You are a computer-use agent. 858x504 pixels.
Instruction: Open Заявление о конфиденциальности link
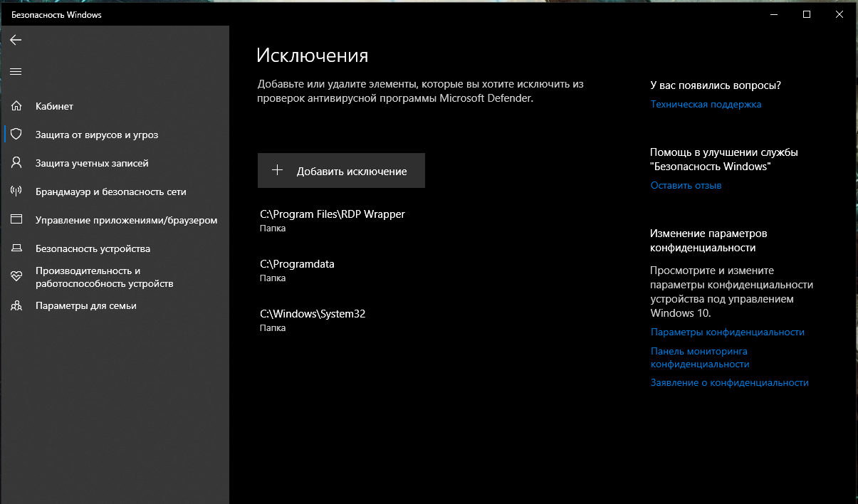pyautogui.click(x=729, y=382)
